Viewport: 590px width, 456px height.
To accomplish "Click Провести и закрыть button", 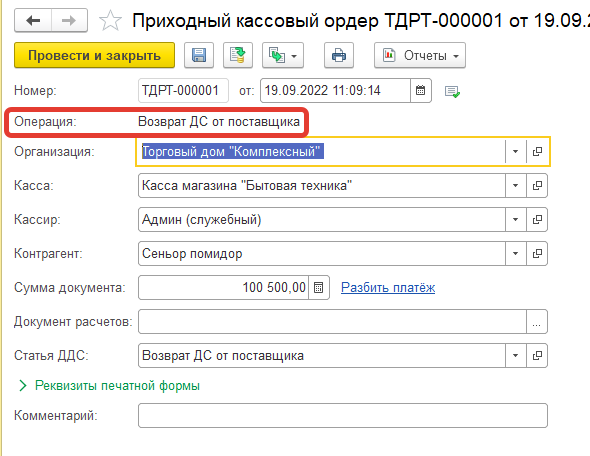I will pyautogui.click(x=94, y=55).
